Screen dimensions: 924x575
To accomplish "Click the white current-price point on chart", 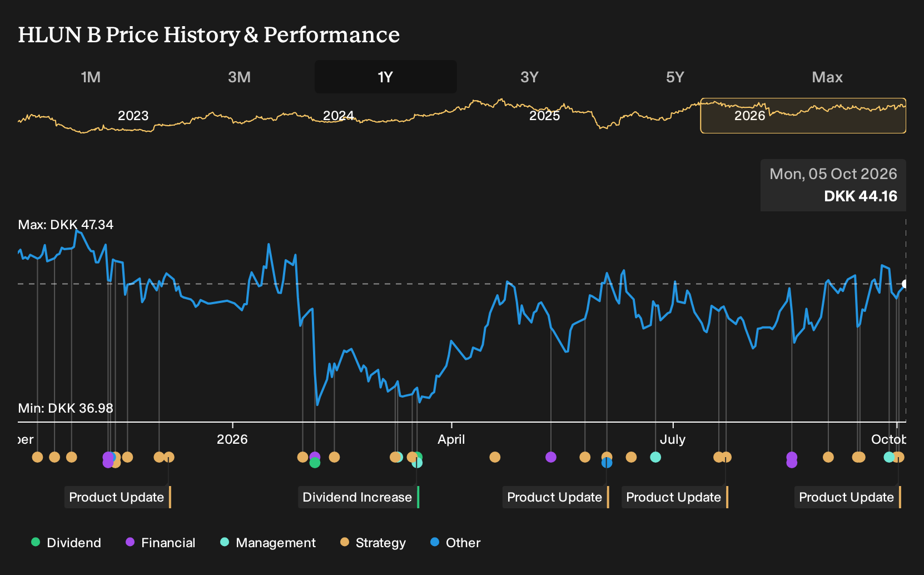I will pos(905,284).
